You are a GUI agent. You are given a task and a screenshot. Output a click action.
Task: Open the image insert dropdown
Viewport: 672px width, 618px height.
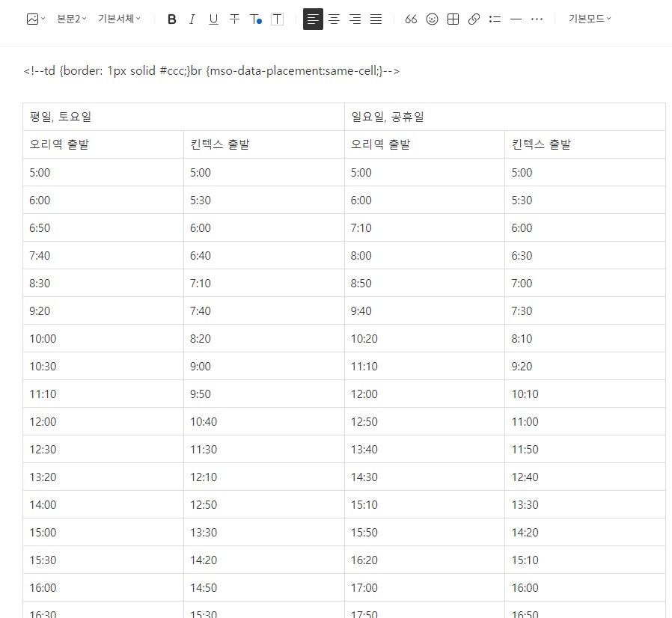coord(36,19)
